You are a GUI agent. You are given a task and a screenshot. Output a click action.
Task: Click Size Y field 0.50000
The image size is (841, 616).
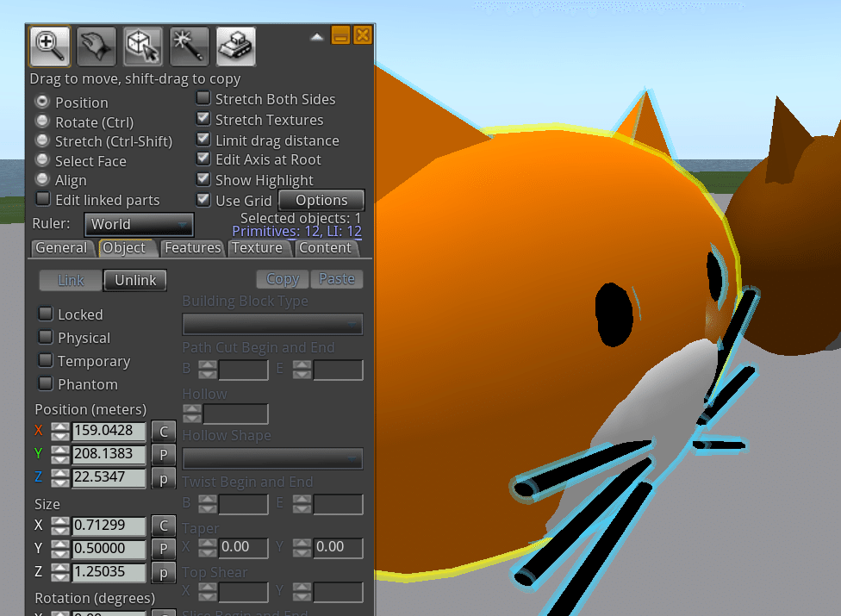click(x=109, y=549)
